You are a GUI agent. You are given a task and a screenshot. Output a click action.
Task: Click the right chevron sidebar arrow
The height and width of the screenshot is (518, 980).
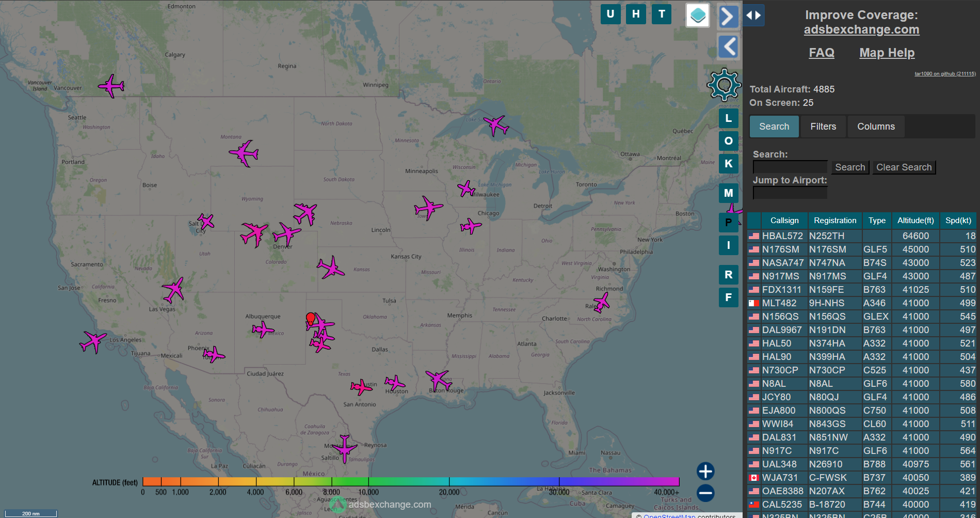click(x=728, y=17)
